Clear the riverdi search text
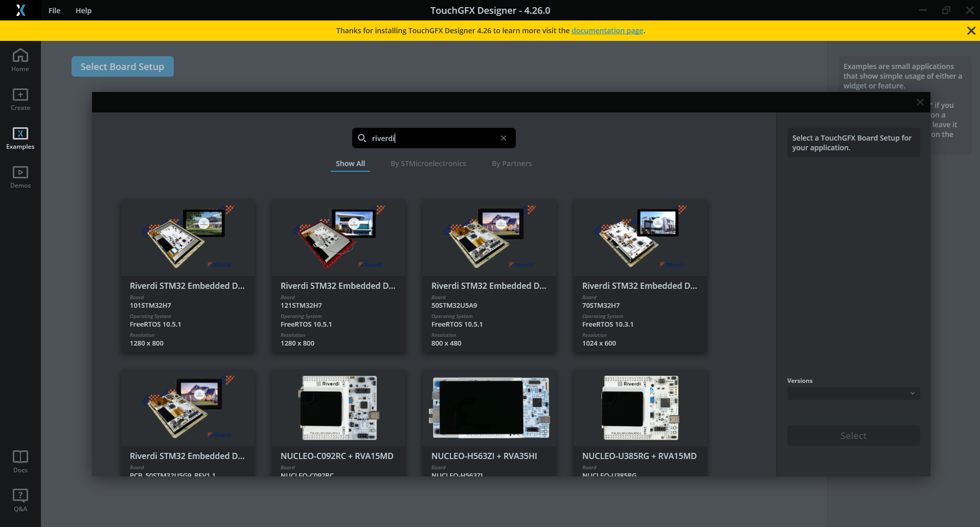 (x=504, y=138)
